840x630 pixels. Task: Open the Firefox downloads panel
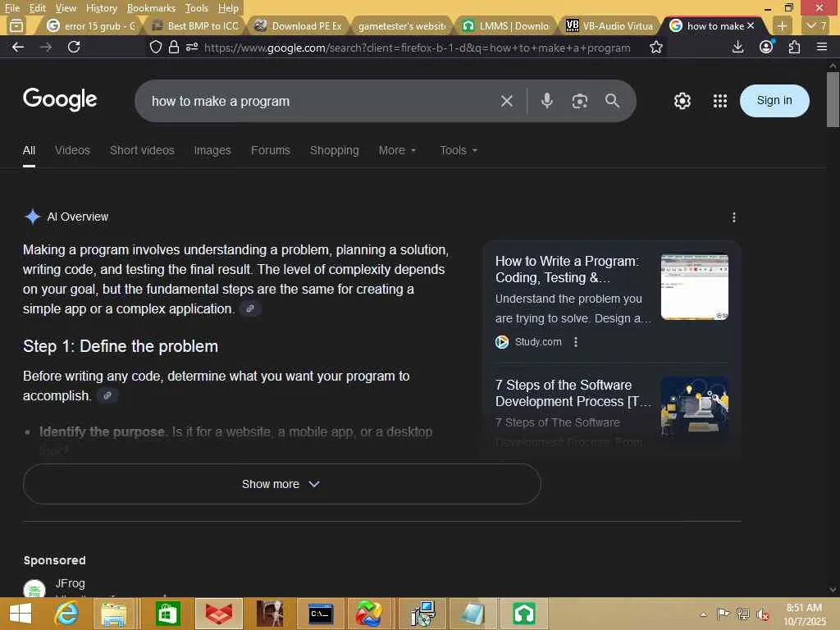(737, 47)
